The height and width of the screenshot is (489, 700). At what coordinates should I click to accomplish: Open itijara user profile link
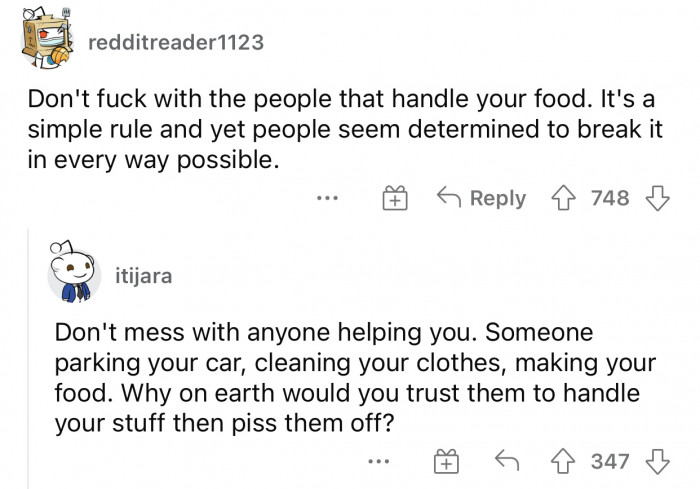(144, 276)
